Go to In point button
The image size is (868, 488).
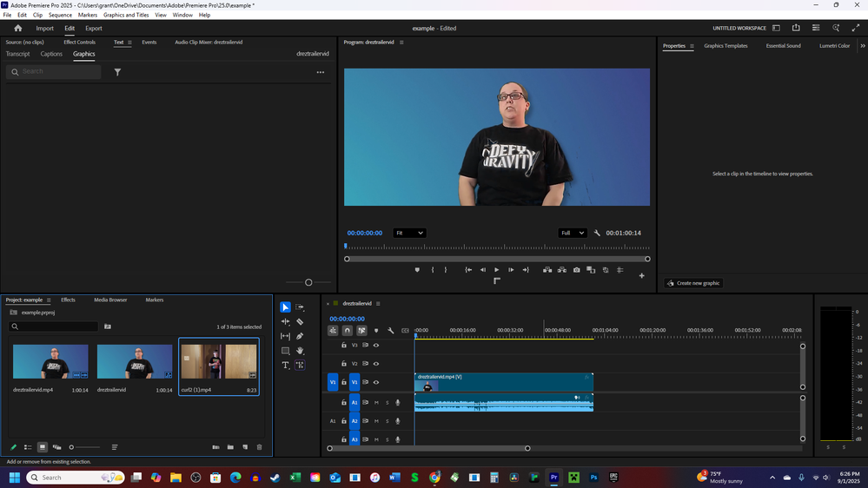468,270
